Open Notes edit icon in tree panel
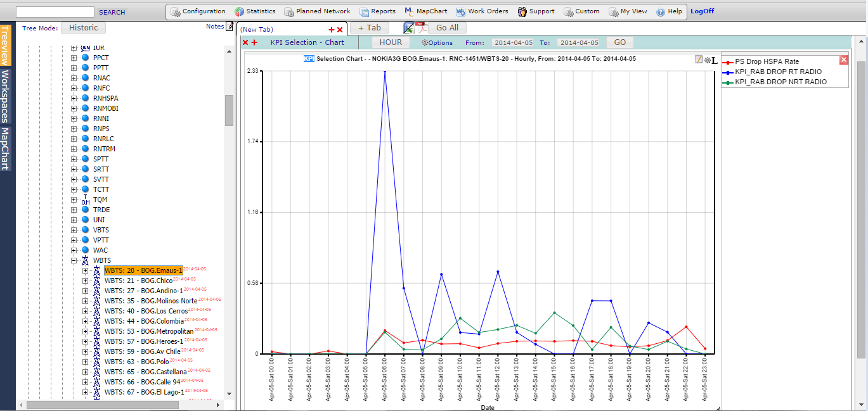Viewport: 868px width, 411px height. point(230,27)
